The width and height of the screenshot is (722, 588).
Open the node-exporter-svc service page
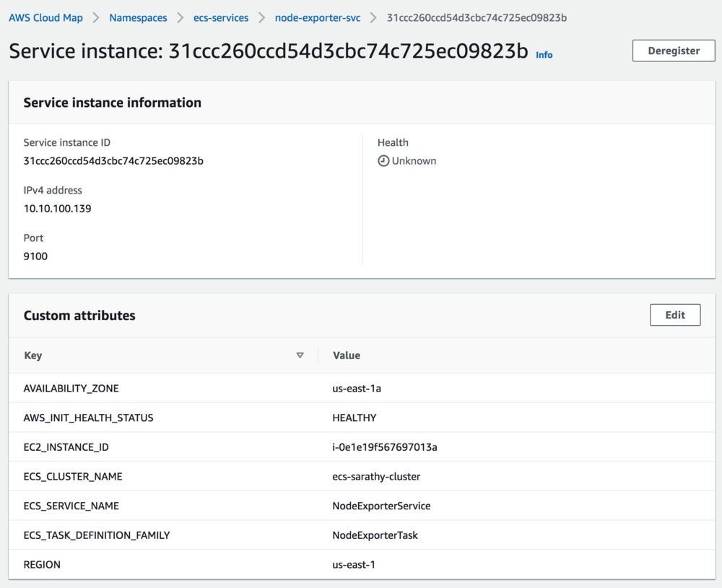318,17
